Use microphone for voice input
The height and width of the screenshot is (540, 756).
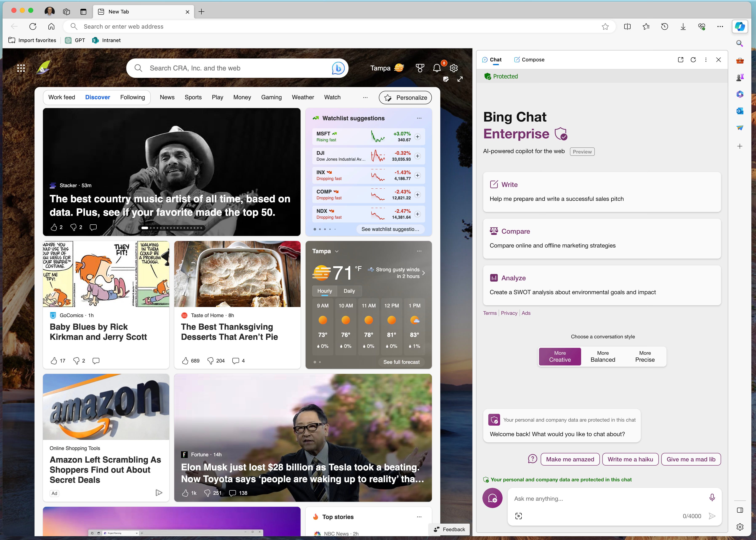coord(712,498)
